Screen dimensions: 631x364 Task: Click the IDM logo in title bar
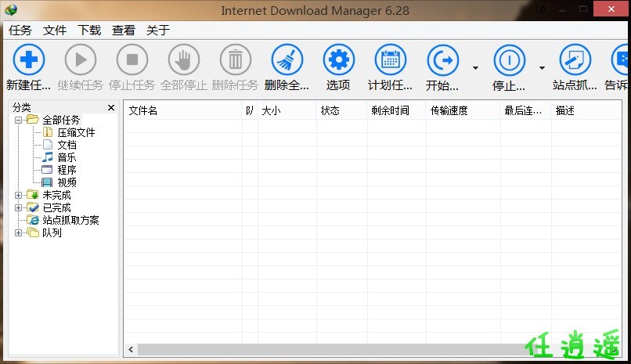coord(11,9)
